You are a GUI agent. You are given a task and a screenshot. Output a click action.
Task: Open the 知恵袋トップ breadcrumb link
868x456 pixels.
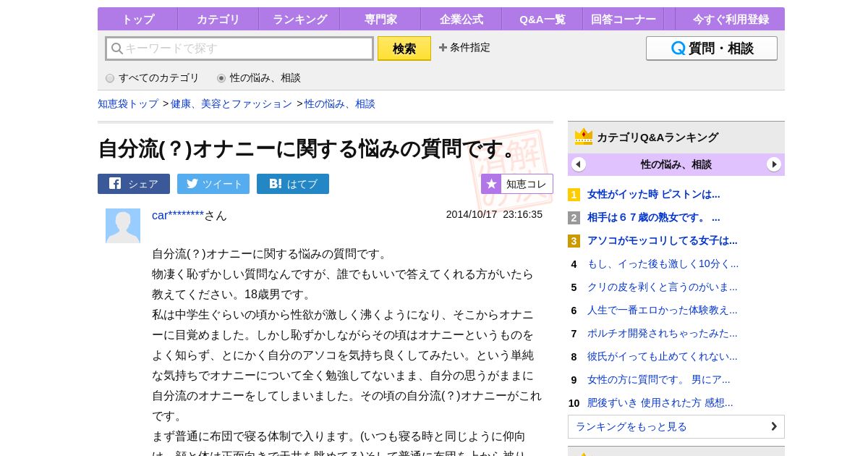coord(128,104)
